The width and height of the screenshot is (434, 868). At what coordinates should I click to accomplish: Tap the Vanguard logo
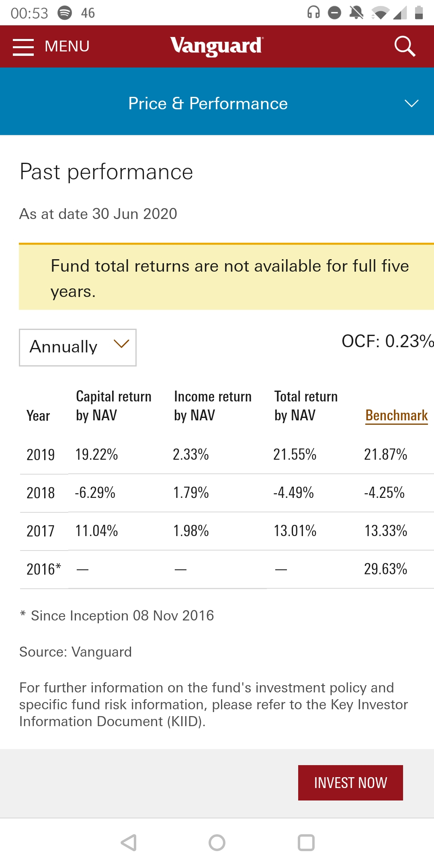pos(217,46)
